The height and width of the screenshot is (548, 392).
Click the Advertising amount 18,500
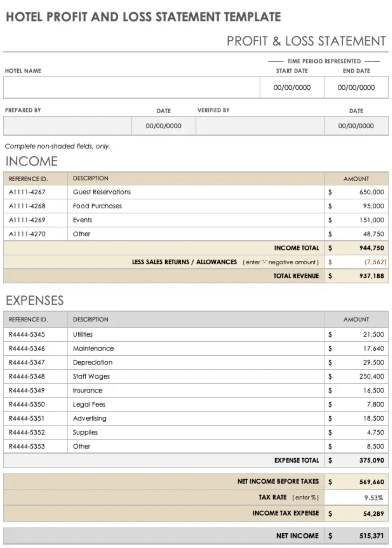[x=373, y=418]
